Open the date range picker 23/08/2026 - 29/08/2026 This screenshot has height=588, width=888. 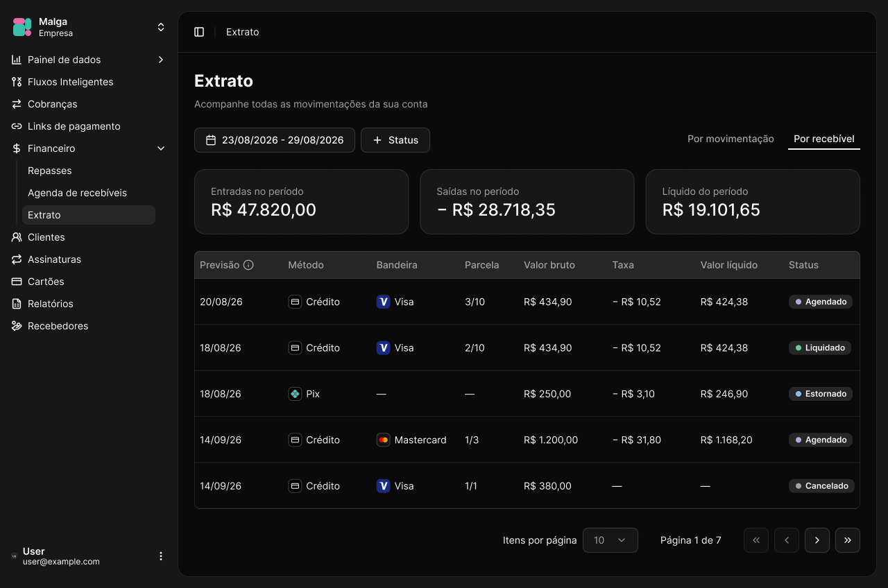(x=275, y=140)
